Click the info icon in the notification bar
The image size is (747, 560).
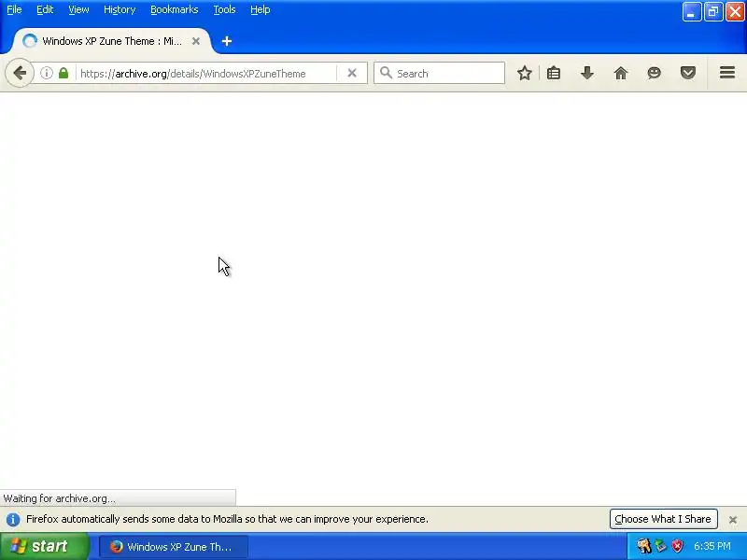(13, 519)
